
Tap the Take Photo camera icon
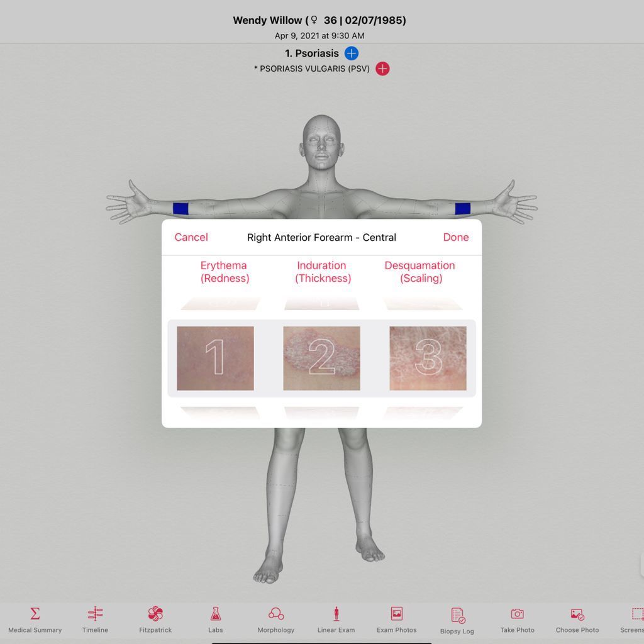[x=517, y=614]
